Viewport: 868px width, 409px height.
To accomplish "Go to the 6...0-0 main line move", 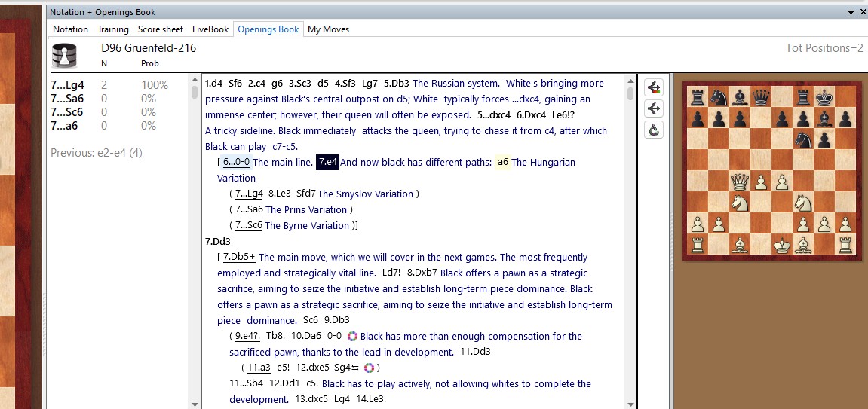I will click(236, 163).
